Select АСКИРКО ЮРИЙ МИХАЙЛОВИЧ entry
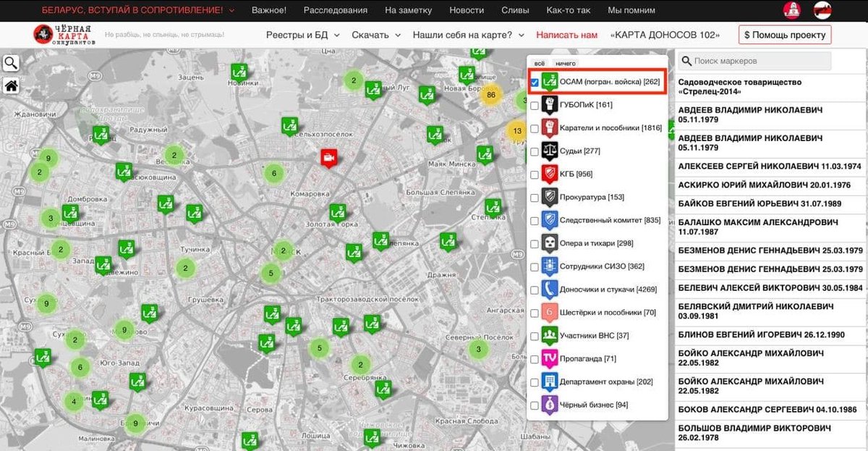The image size is (868, 451). (x=770, y=185)
